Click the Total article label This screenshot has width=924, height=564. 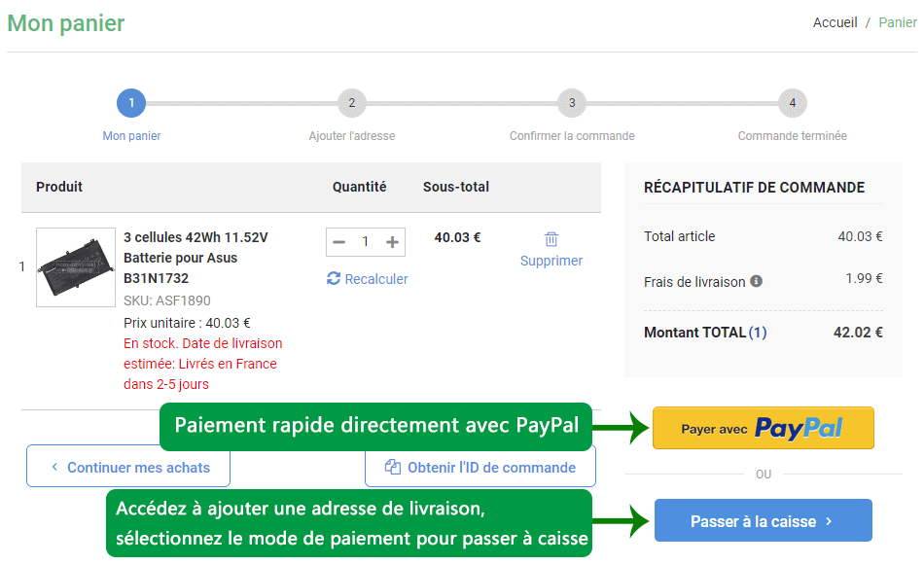[680, 236]
